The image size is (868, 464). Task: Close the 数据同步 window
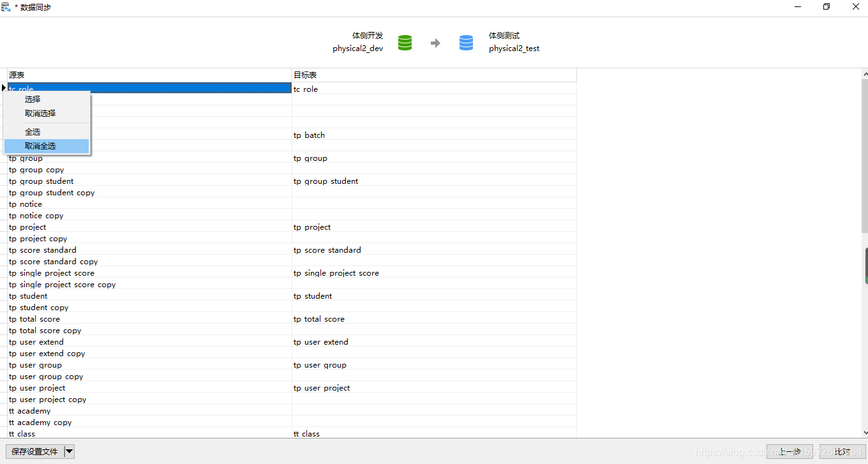pos(856,7)
